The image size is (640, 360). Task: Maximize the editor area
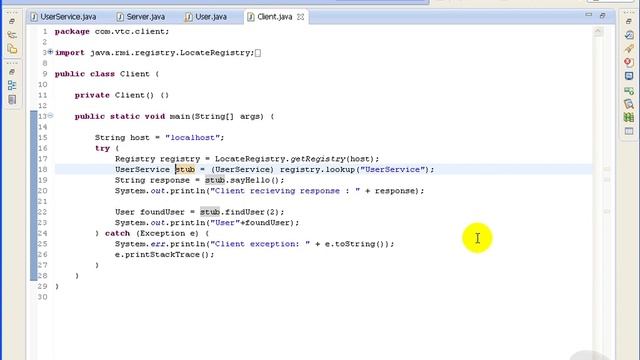coord(603,16)
